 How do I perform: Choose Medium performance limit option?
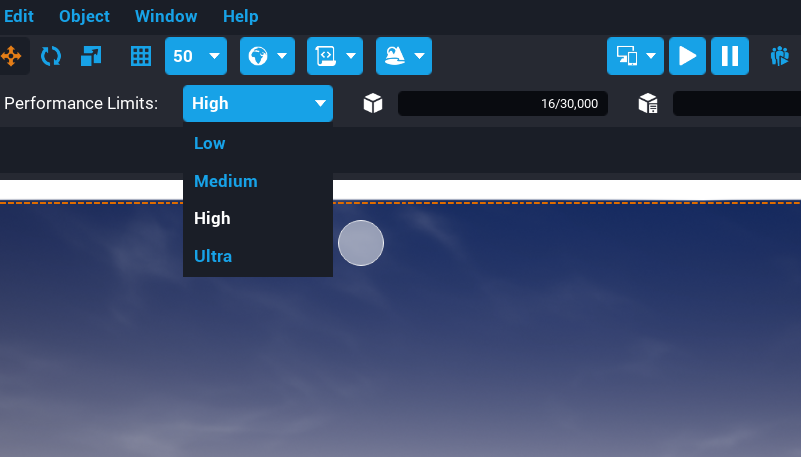tap(226, 181)
